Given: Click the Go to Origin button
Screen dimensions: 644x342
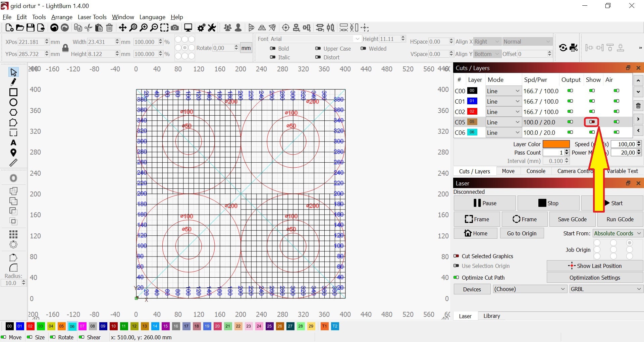Looking at the screenshot, I should point(522,233).
